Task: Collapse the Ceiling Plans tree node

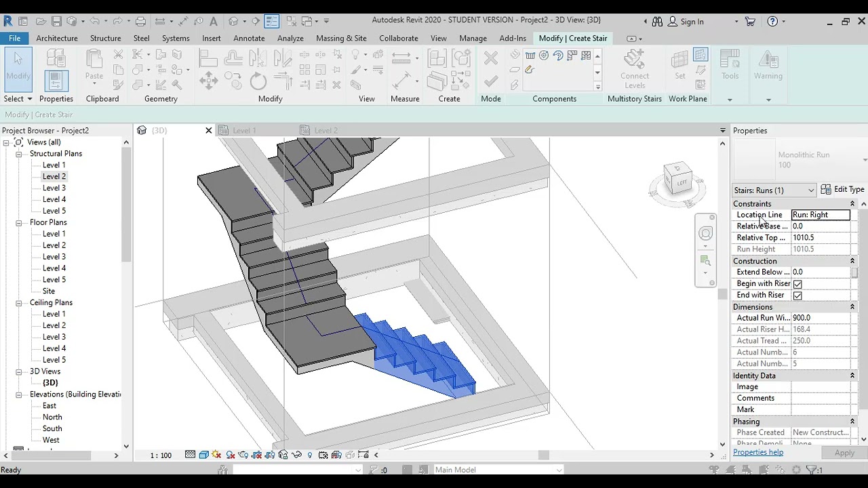Action: (x=19, y=303)
